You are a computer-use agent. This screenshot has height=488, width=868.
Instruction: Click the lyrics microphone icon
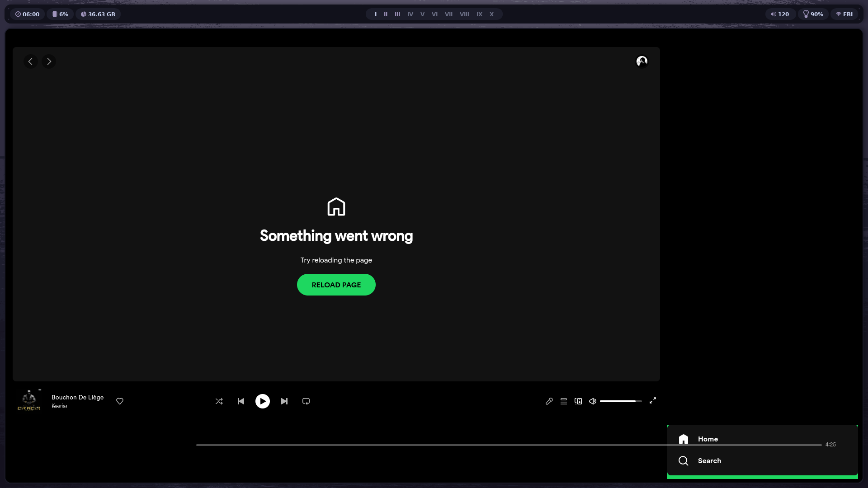point(549,401)
